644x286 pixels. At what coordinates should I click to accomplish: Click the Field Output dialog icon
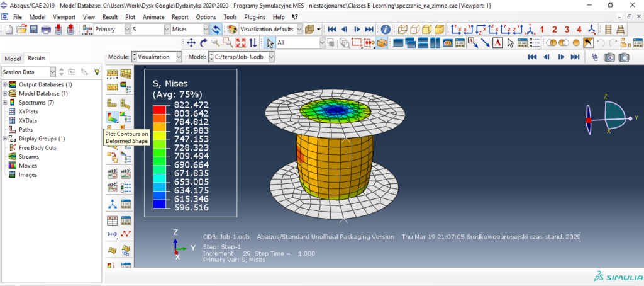(x=87, y=30)
